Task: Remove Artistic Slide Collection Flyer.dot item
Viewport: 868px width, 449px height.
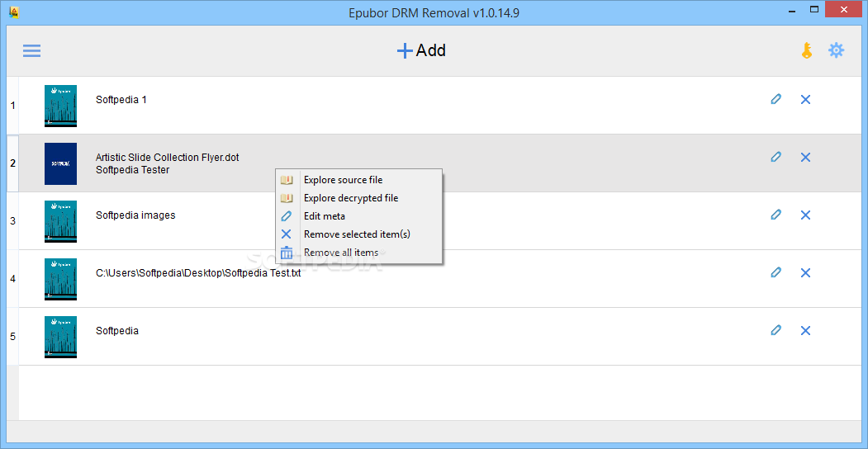Action: [x=805, y=157]
